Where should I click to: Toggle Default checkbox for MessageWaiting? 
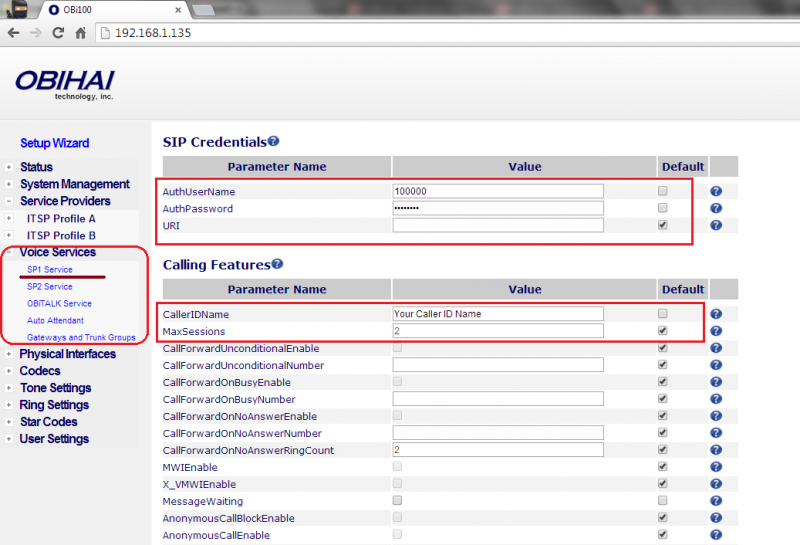[663, 500]
